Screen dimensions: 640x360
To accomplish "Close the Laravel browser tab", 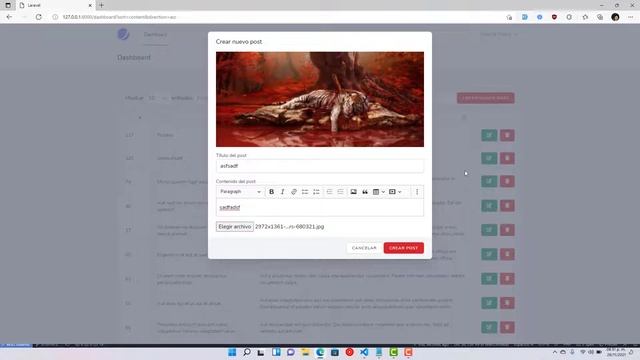I will (90, 5).
